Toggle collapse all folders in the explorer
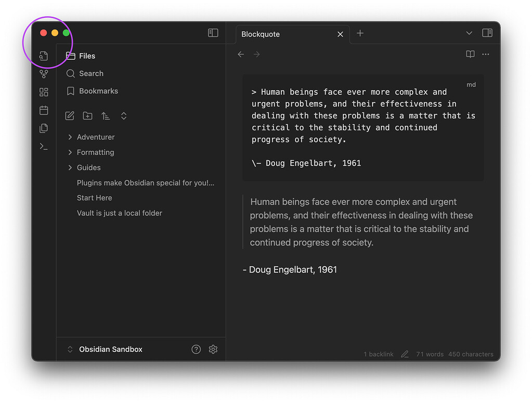Image resolution: width=532 pixels, height=403 pixels. (x=124, y=115)
